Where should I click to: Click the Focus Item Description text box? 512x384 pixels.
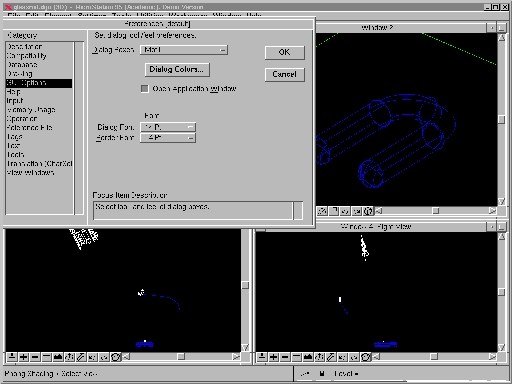tap(193, 210)
